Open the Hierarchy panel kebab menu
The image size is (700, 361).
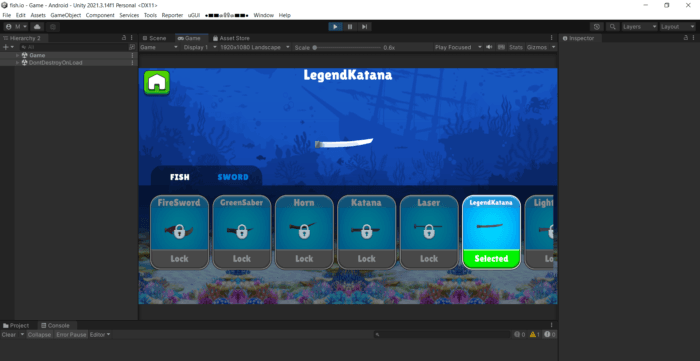click(131, 38)
